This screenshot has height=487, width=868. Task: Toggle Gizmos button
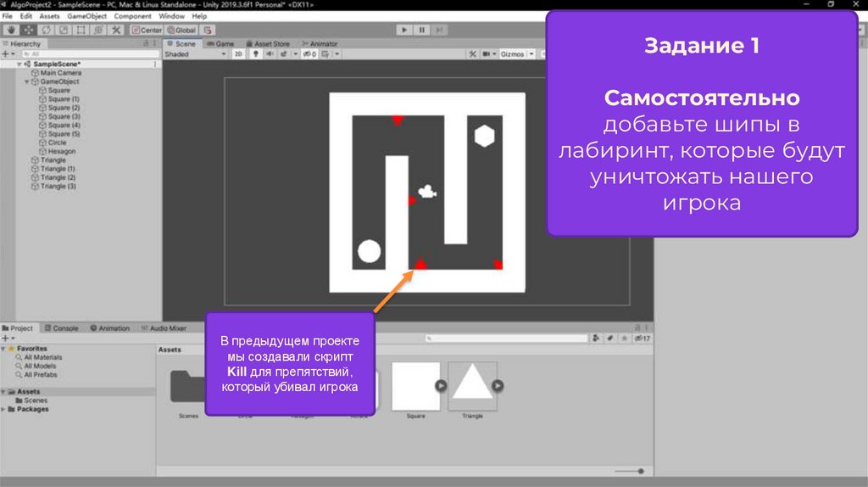tap(512, 54)
